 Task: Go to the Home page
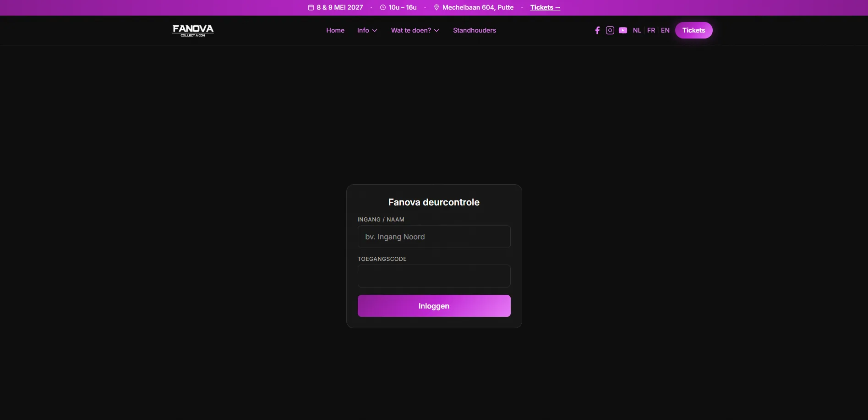pos(335,30)
